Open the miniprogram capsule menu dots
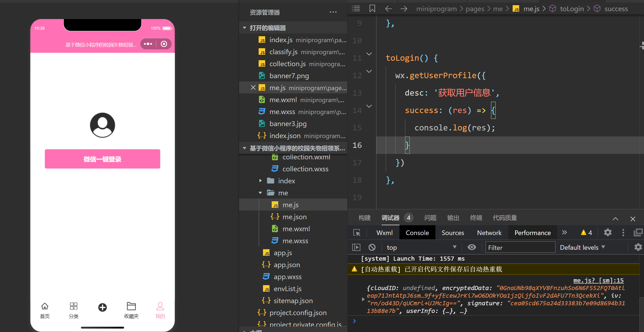 pyautogui.click(x=148, y=44)
